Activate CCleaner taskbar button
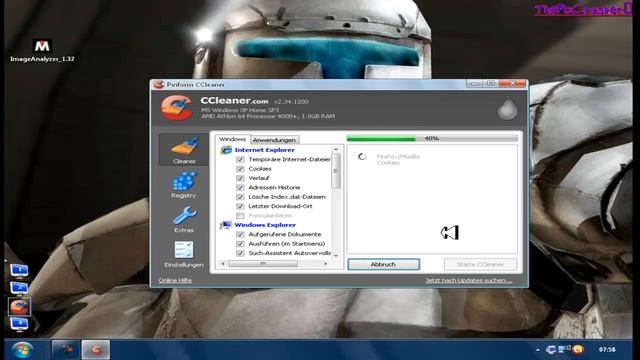 click(96, 349)
